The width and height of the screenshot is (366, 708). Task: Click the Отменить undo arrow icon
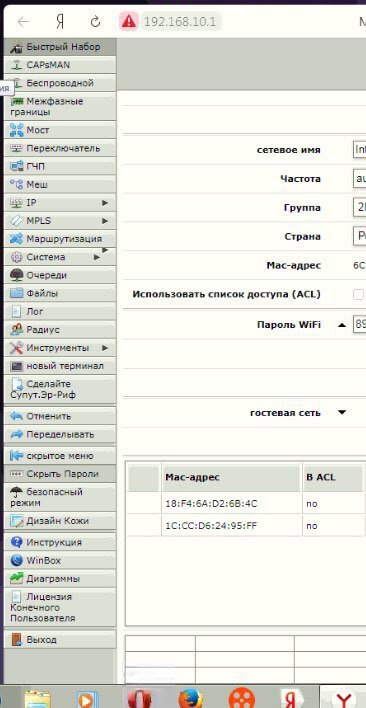coord(16,416)
